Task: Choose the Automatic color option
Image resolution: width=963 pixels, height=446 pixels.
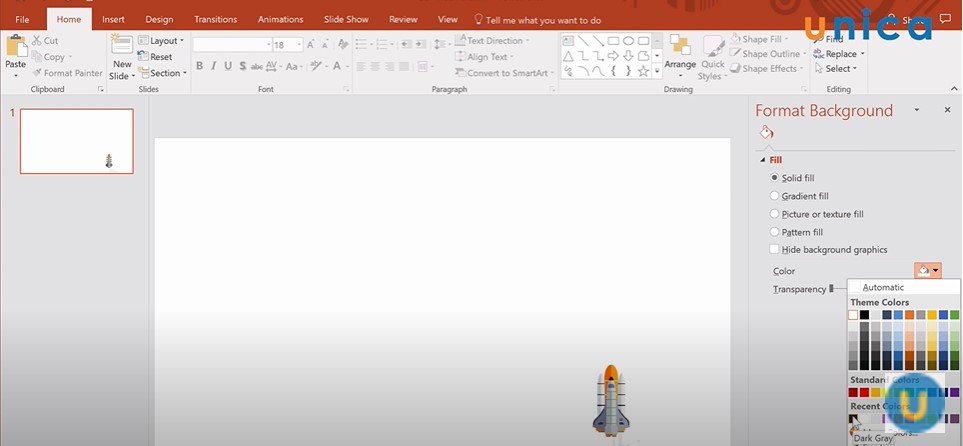Action: tap(883, 288)
